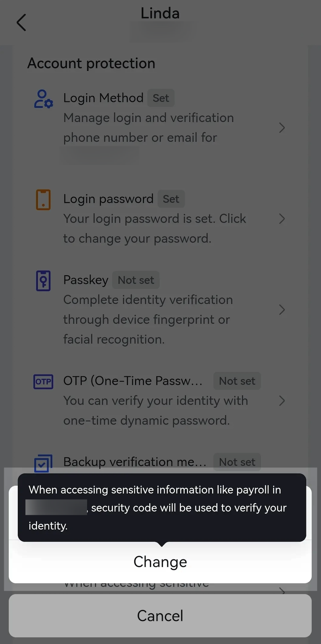Click the Login password chevron

tap(282, 219)
